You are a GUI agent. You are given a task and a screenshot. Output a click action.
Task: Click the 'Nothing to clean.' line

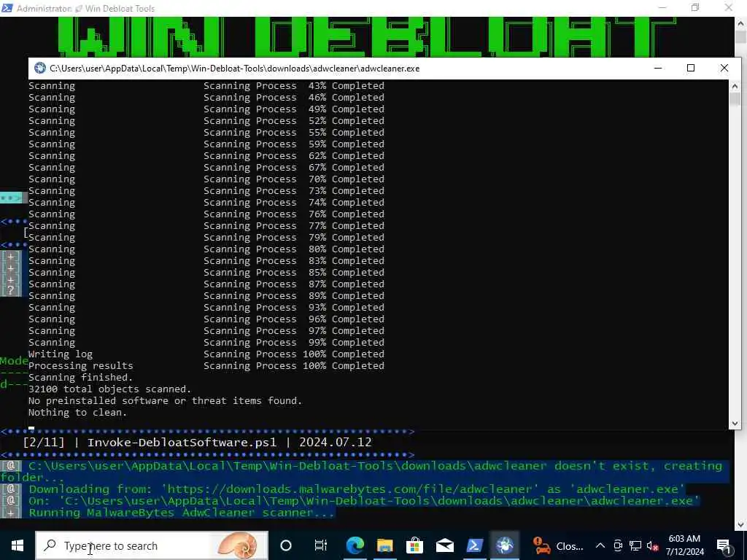[77, 413]
